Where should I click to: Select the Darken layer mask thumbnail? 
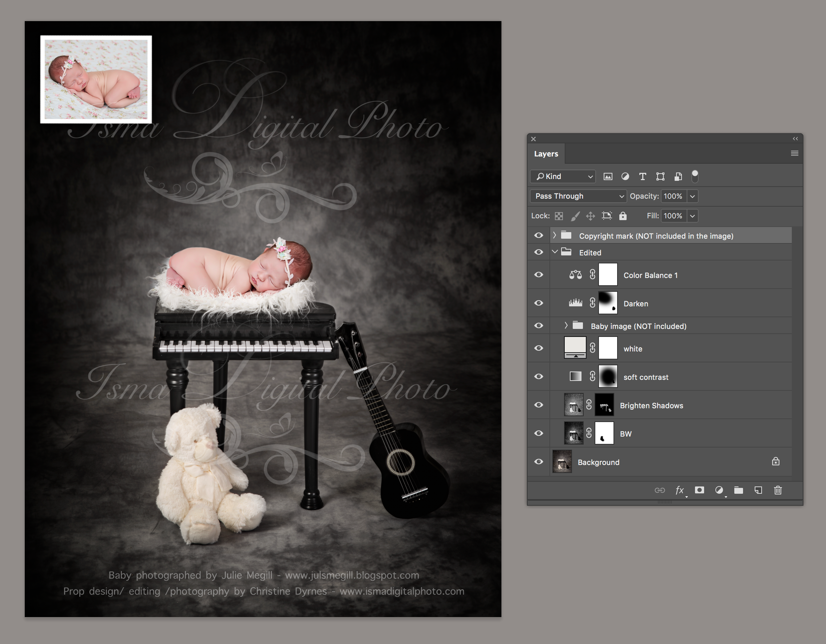pos(608,303)
